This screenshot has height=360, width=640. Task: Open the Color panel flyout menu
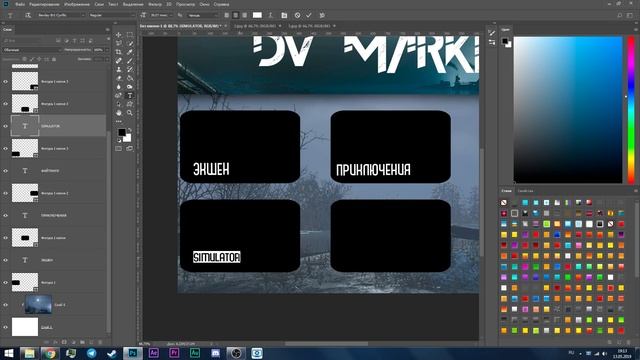(636, 29)
